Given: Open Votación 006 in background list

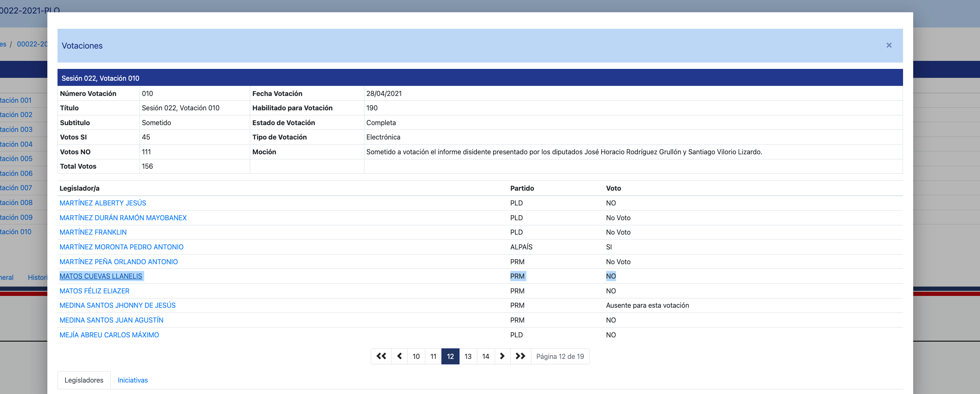Looking at the screenshot, I should (16, 173).
